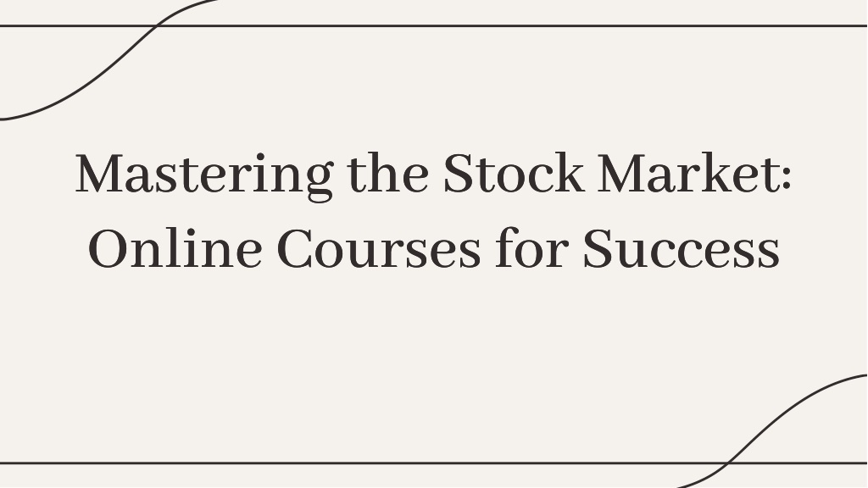This screenshot has height=488, width=868.
Task: Click the word "Courses" in the subtitle line
Action: pyautogui.click(x=379, y=249)
